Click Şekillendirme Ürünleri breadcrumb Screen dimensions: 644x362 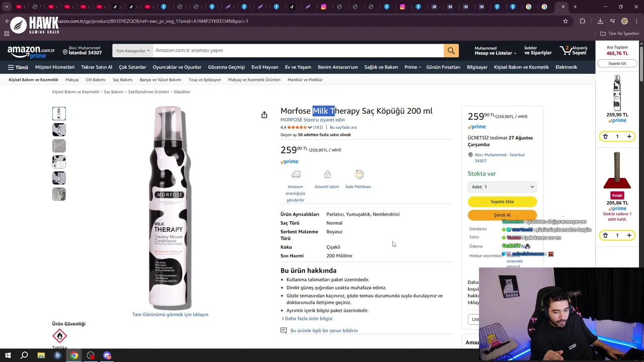148,92
